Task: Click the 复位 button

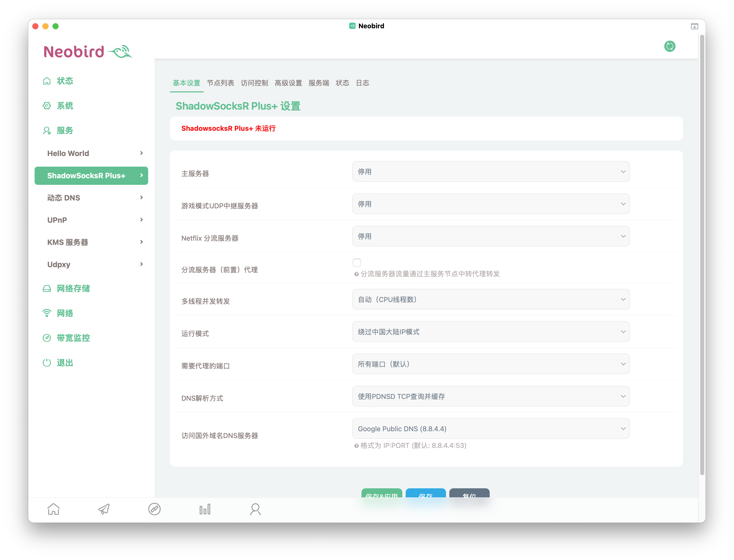Action: [x=469, y=494]
